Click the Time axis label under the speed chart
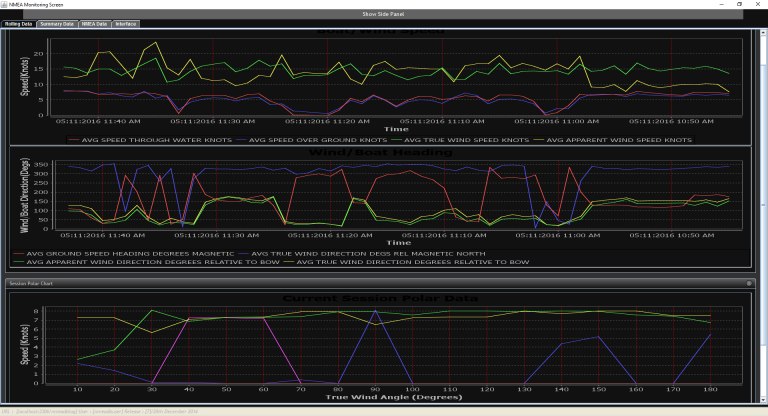 pyautogui.click(x=396, y=129)
